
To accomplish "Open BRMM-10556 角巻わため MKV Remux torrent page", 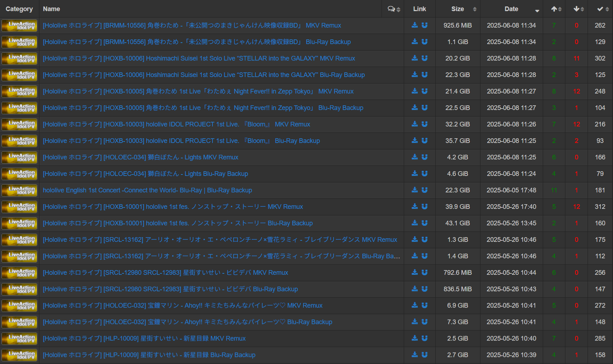I will click(192, 25).
